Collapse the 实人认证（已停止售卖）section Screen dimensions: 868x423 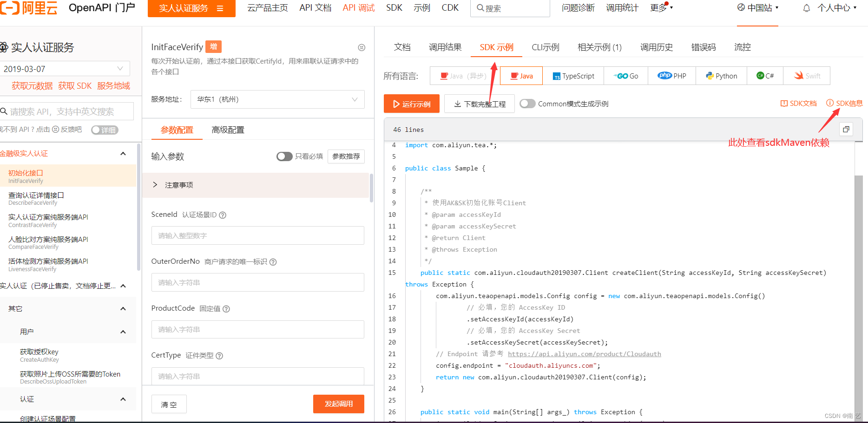[x=123, y=286]
